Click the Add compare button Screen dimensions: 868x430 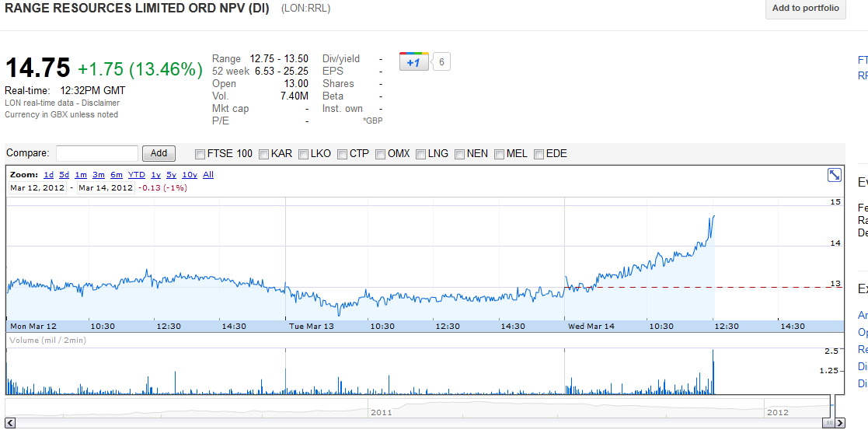pyautogui.click(x=159, y=153)
